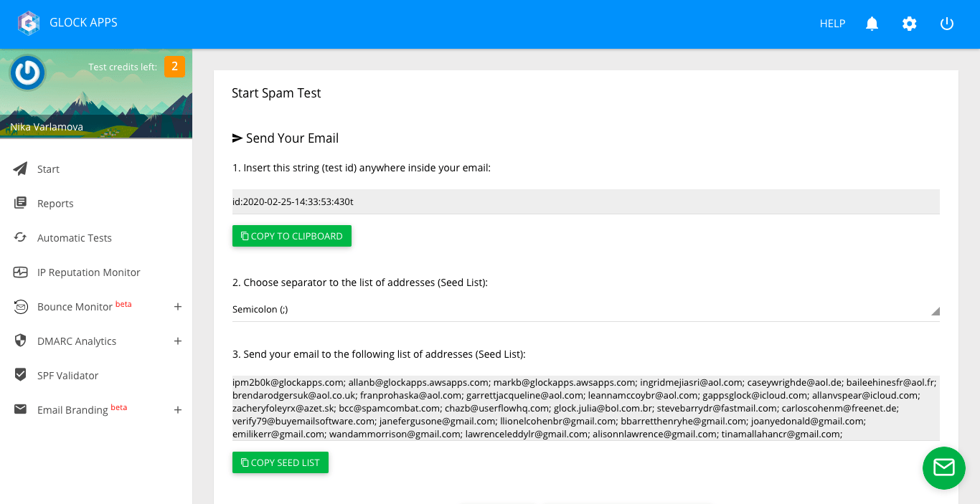Expand the DMARC Analytics submenu
Viewport: 980px width, 504px height.
point(178,341)
